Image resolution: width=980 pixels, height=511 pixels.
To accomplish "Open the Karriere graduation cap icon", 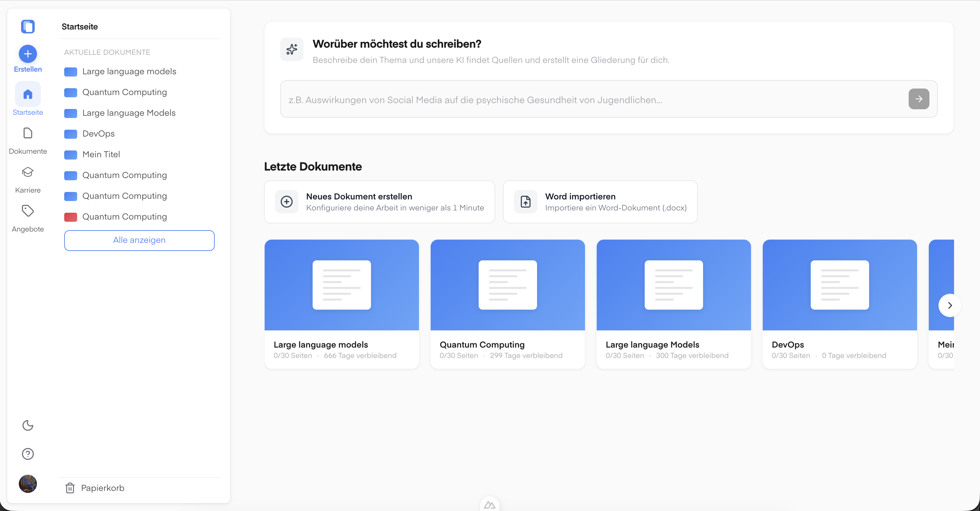I will point(27,172).
